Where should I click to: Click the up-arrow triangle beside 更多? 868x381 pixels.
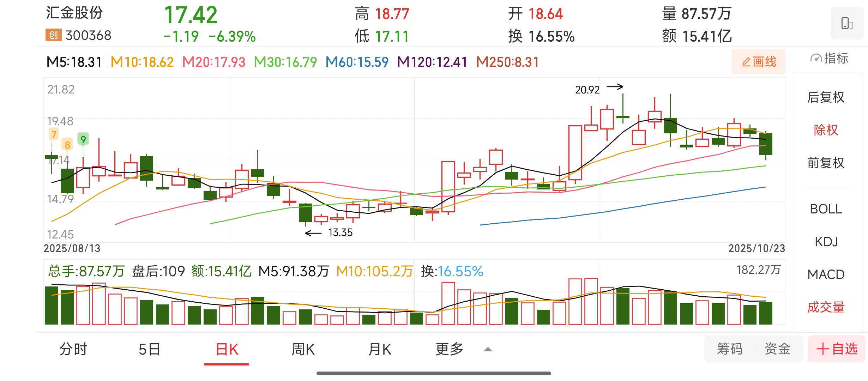(488, 349)
